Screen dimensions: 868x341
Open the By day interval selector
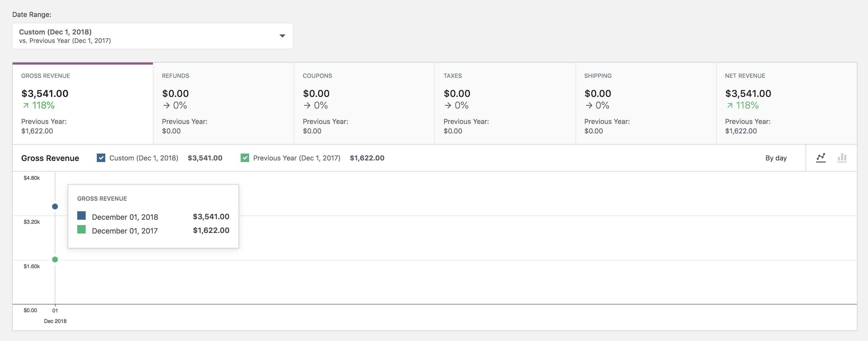click(x=776, y=158)
